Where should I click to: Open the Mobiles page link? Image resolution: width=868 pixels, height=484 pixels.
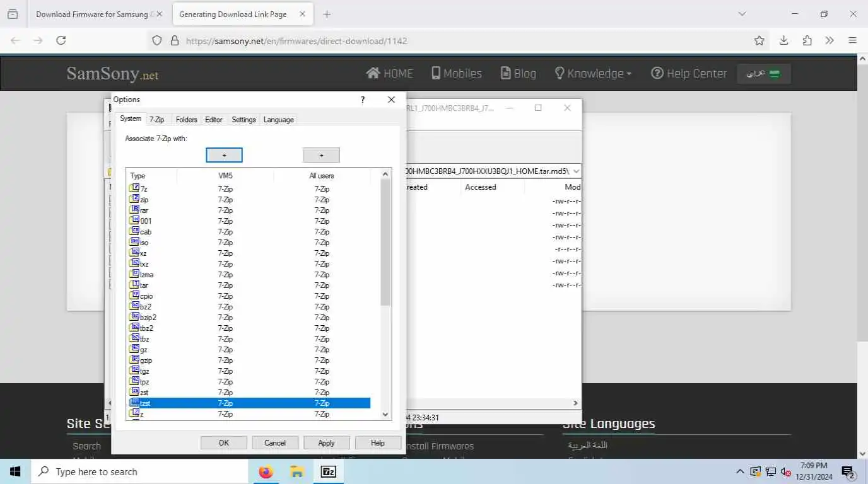[x=457, y=73]
